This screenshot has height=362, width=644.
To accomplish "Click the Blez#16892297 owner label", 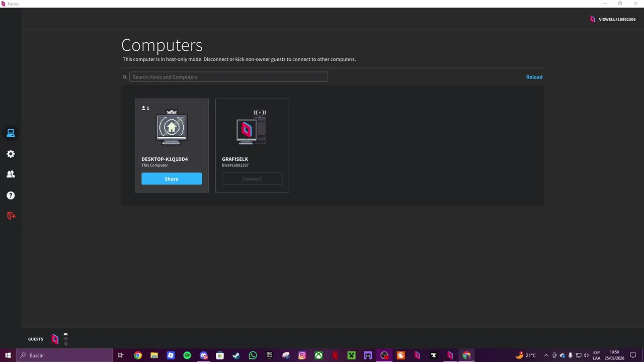I will [x=235, y=165].
